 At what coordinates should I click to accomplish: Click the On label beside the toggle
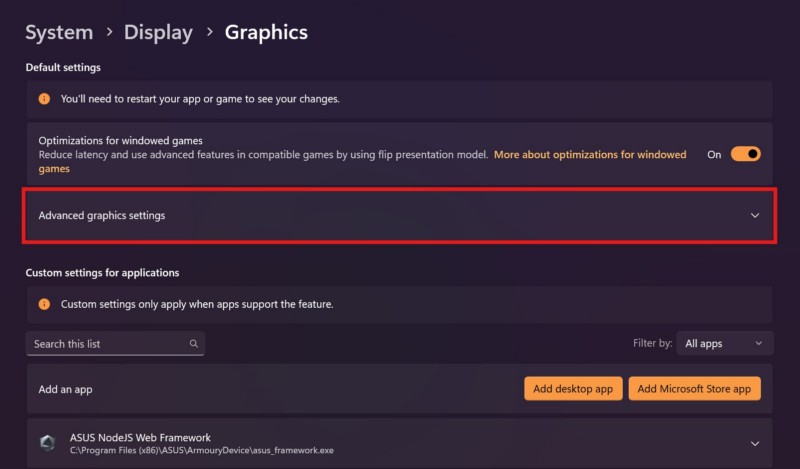coord(714,155)
